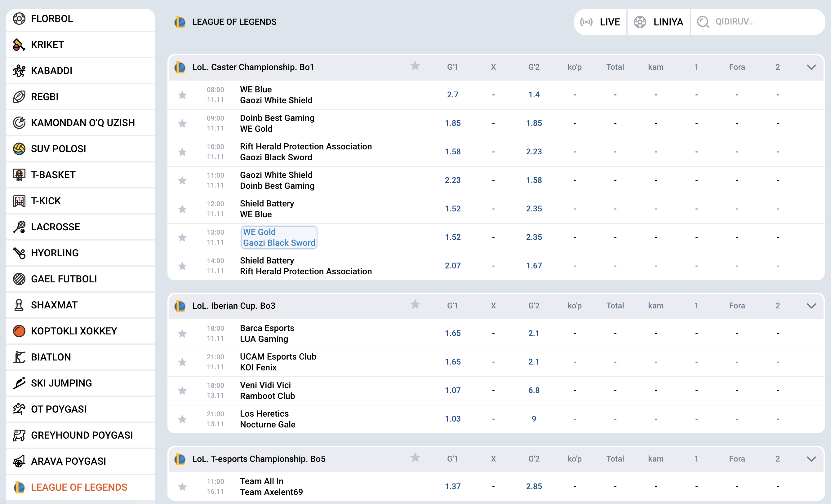Image resolution: width=831 pixels, height=504 pixels.
Task: Open the Shaxmat chess pawn icon
Action: pyautogui.click(x=19, y=305)
